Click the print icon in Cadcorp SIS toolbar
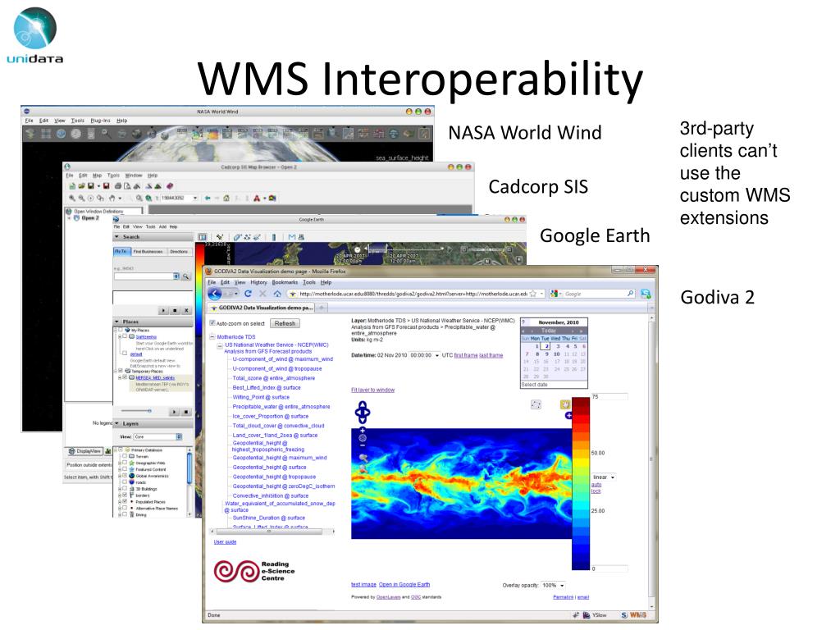The height and width of the screenshot is (630, 840). [x=118, y=186]
